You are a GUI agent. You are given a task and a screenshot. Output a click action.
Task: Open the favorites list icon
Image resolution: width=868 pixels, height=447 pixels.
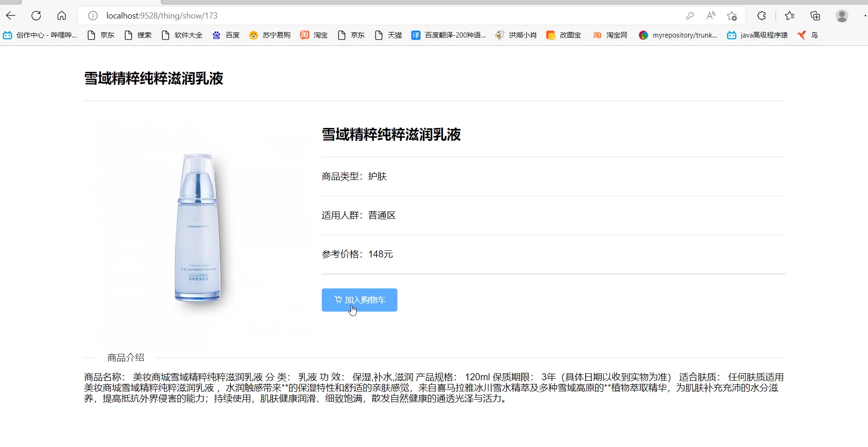click(790, 16)
